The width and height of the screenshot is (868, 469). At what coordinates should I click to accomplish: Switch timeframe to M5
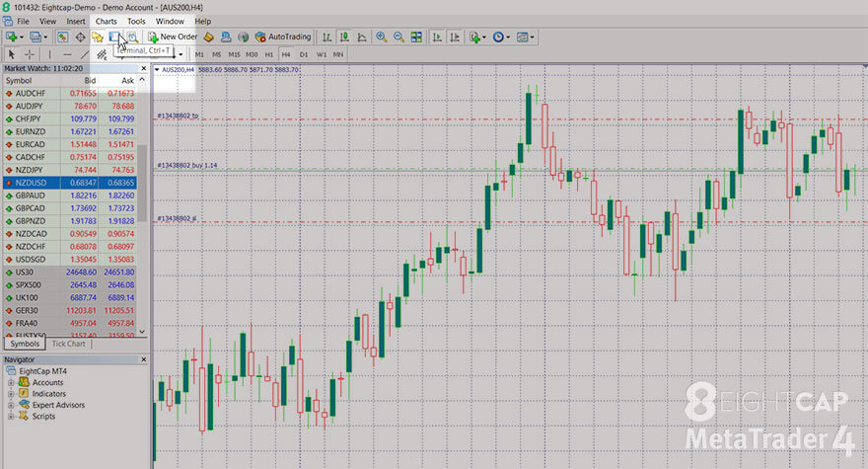(216, 54)
